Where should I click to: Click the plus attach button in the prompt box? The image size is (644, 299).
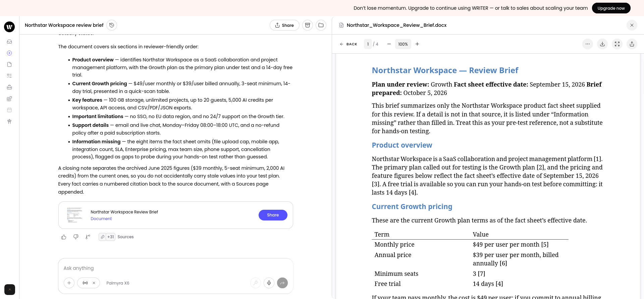[69, 283]
